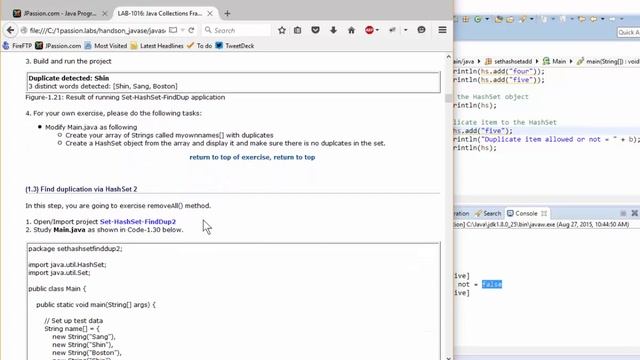
Task: Open the address bar history dropdown
Action: [x=182, y=30]
